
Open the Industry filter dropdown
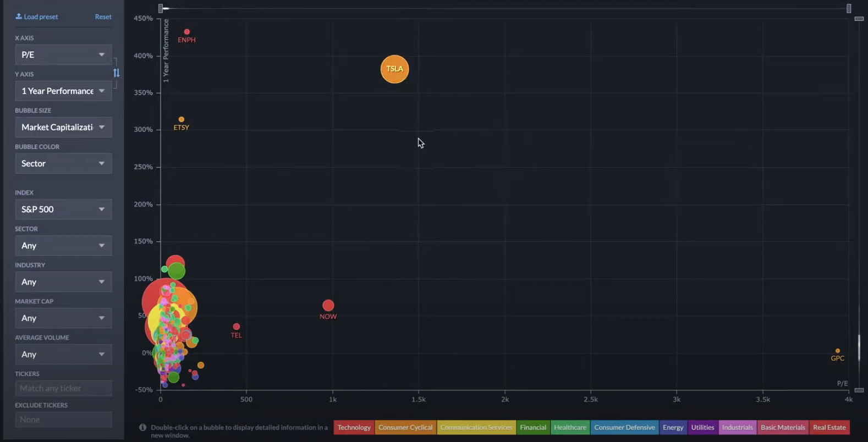click(x=63, y=281)
